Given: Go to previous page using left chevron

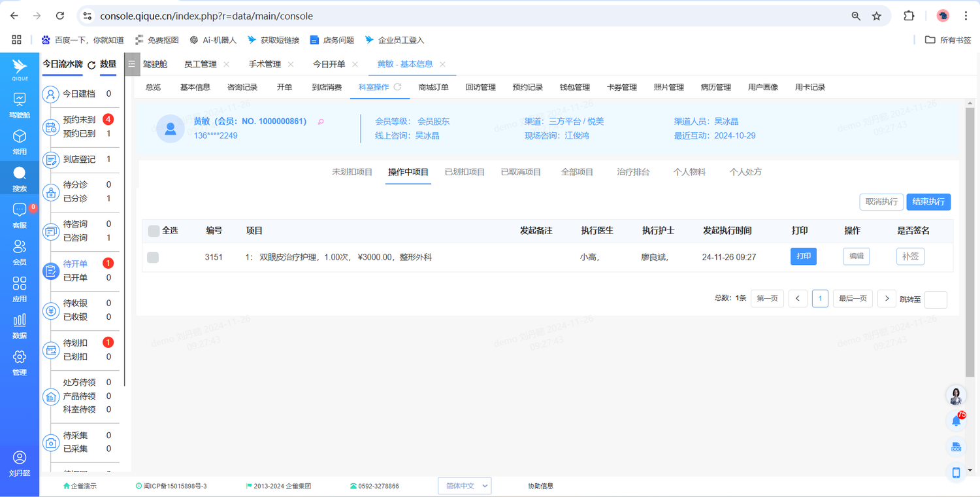Looking at the screenshot, I should click(x=797, y=299).
